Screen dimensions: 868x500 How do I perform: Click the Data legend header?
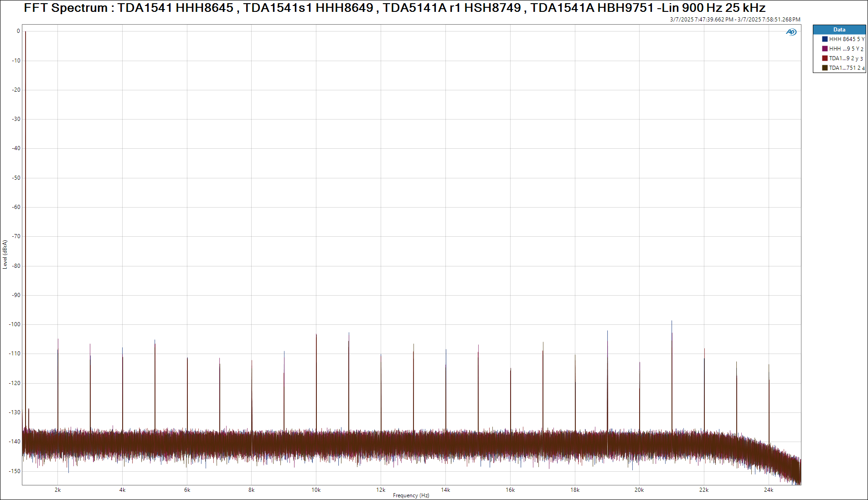coord(839,30)
